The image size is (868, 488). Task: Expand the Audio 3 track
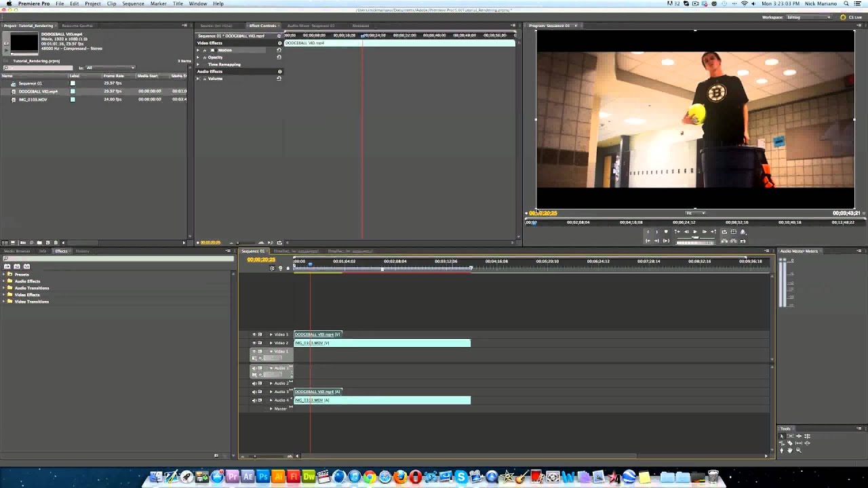271,392
